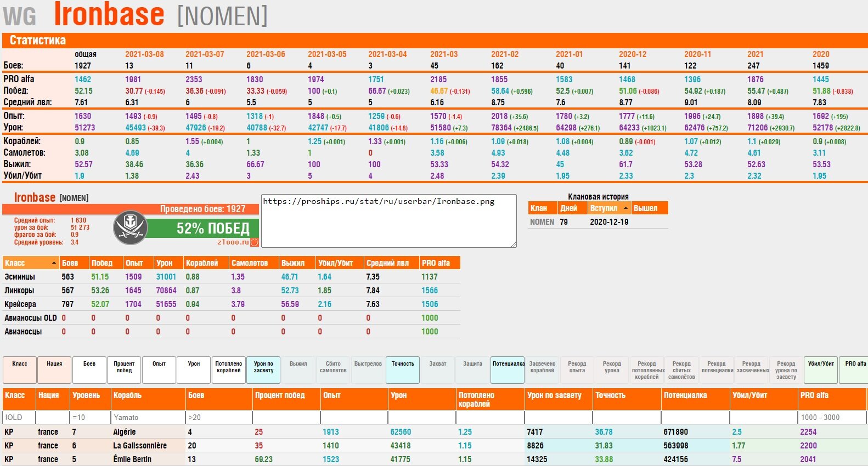868x466 pixels.
Task: Click the NOMEN clan in clan history
Action: click(x=542, y=222)
